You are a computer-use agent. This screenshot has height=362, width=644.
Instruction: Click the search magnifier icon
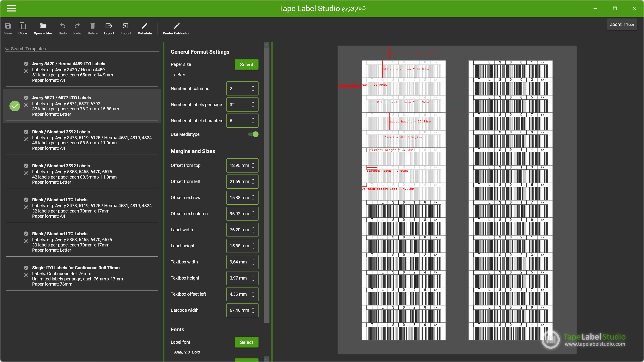tap(8, 49)
